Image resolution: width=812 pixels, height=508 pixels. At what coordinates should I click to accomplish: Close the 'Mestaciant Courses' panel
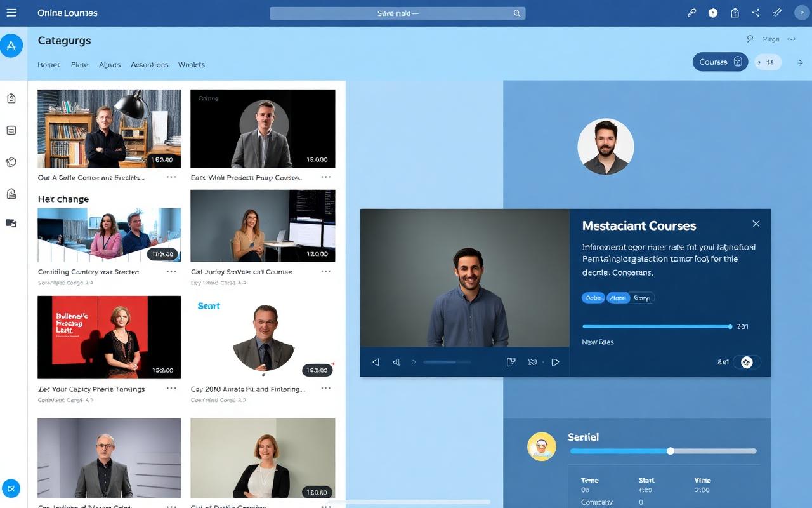(x=756, y=224)
